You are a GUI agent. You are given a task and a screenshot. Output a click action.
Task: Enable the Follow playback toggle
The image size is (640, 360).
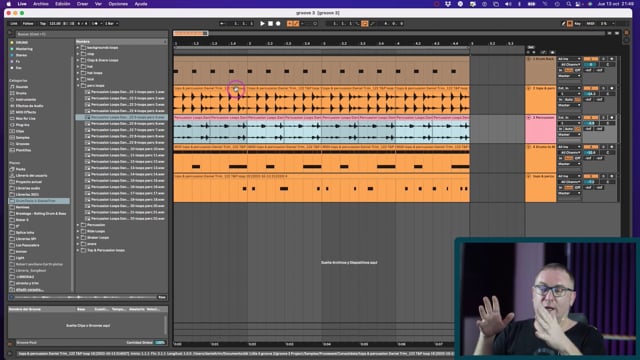tap(28, 24)
